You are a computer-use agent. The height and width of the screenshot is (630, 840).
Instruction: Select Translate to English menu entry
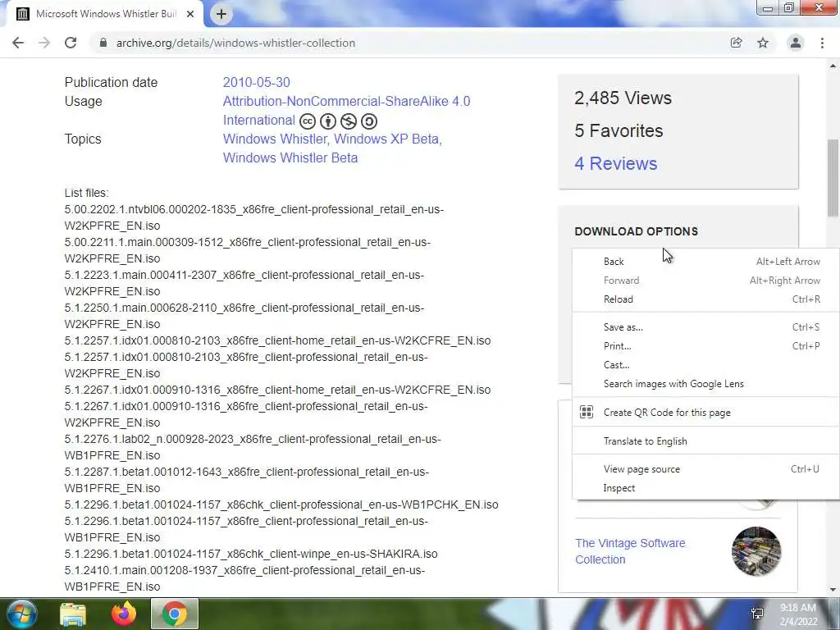pyautogui.click(x=705, y=441)
